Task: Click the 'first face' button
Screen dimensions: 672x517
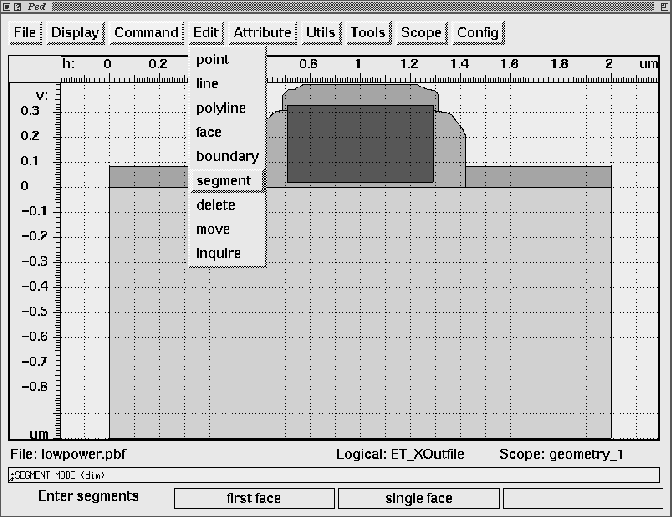Action: 254,498
